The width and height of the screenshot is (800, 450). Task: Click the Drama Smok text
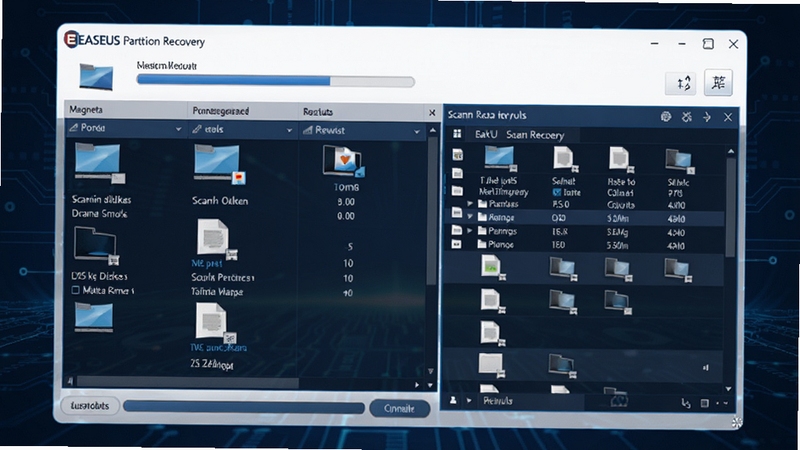[x=99, y=213]
